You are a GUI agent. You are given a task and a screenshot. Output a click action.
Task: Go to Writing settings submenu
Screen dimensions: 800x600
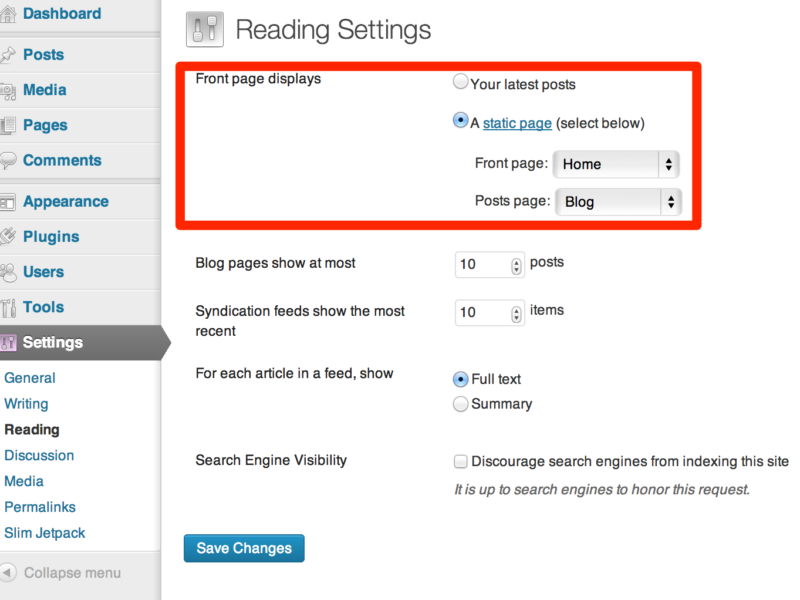[x=26, y=404]
